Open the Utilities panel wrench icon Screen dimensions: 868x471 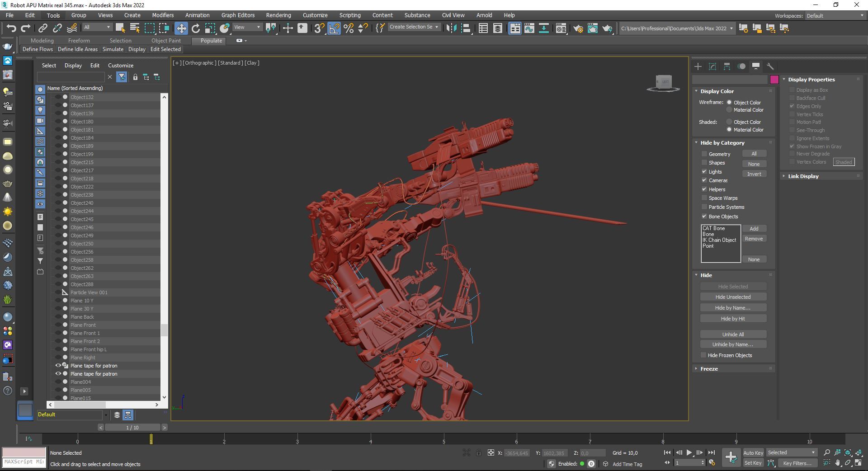coord(770,66)
